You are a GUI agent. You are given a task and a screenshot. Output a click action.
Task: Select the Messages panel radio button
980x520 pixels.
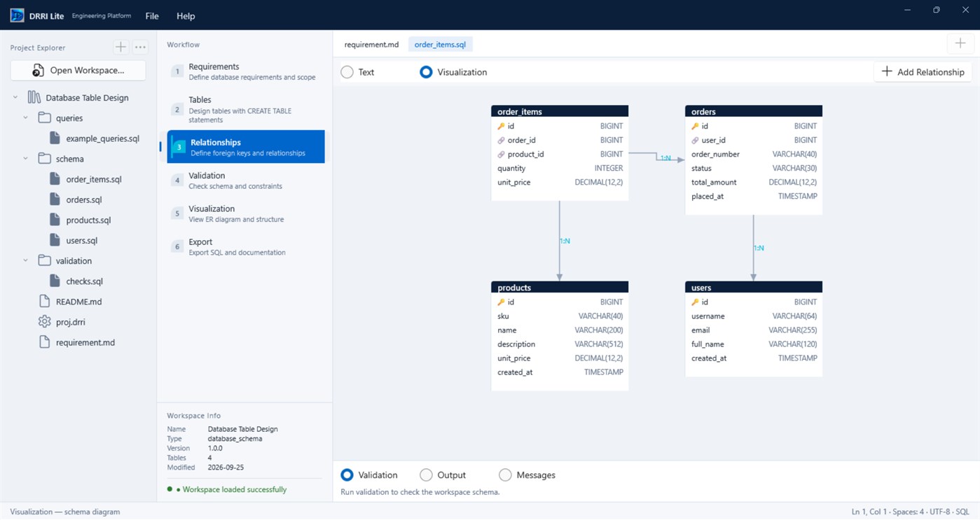pyautogui.click(x=505, y=475)
